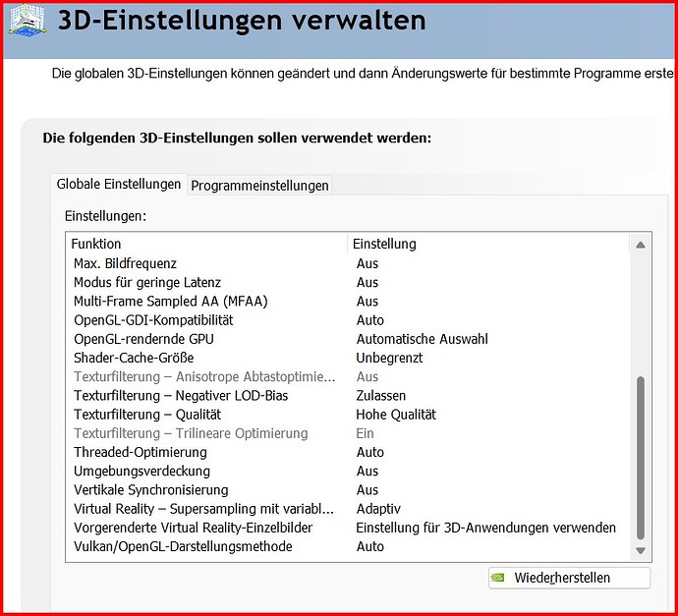Select the Vulkan/OpenGL-Darstellungsmethode row
The height and width of the screenshot is (616, 678).
point(349,546)
